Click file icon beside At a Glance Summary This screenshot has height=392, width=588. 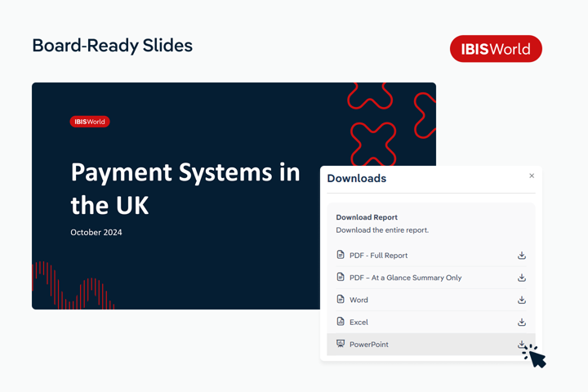tap(341, 278)
